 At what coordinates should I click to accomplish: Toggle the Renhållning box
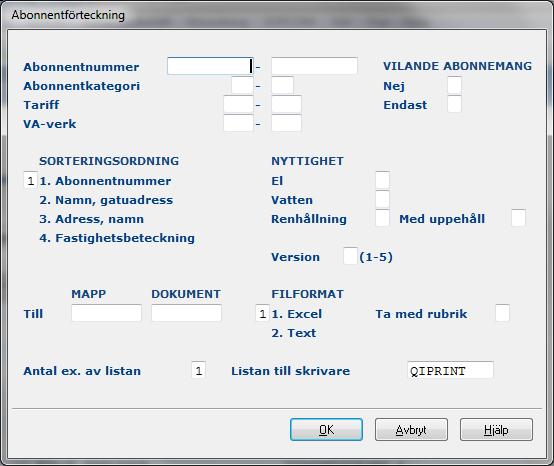click(x=382, y=218)
